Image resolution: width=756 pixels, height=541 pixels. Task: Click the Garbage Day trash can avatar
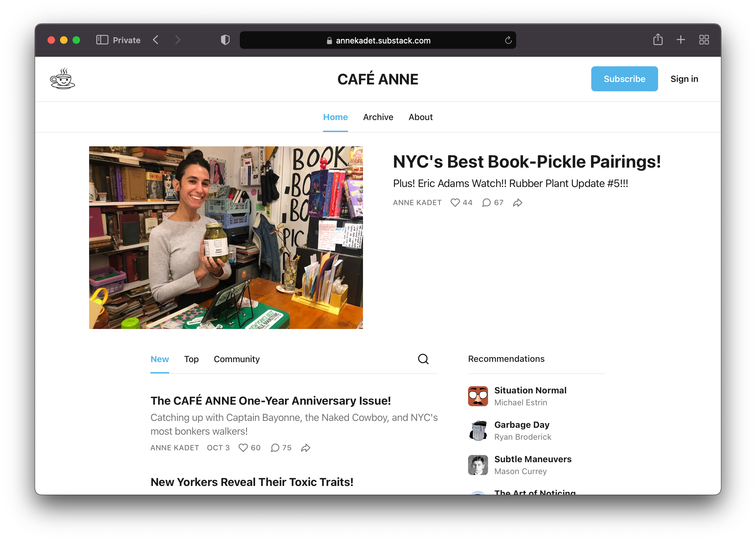click(478, 430)
